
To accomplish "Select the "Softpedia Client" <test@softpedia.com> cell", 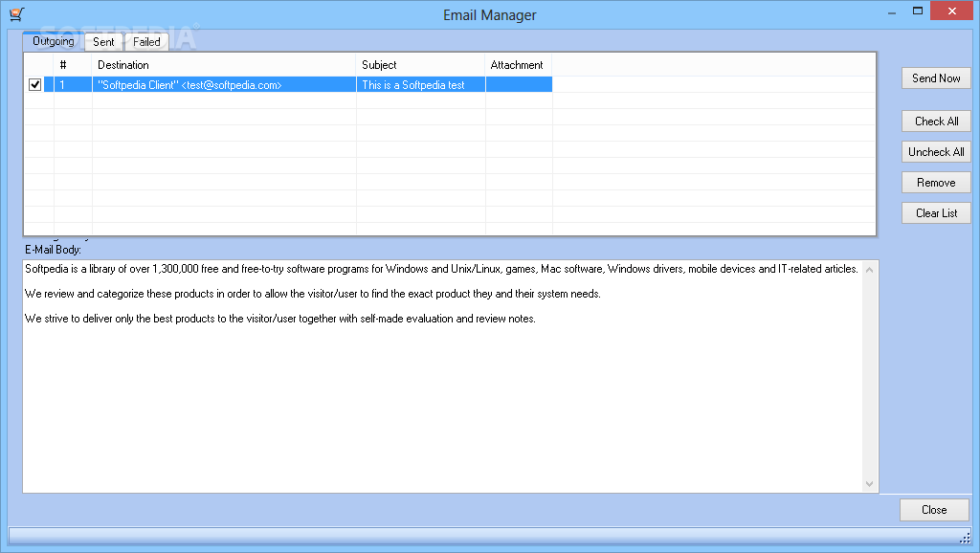I will coord(224,84).
